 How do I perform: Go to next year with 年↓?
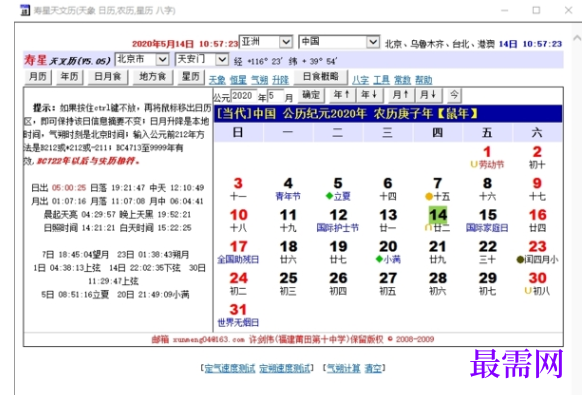370,95
